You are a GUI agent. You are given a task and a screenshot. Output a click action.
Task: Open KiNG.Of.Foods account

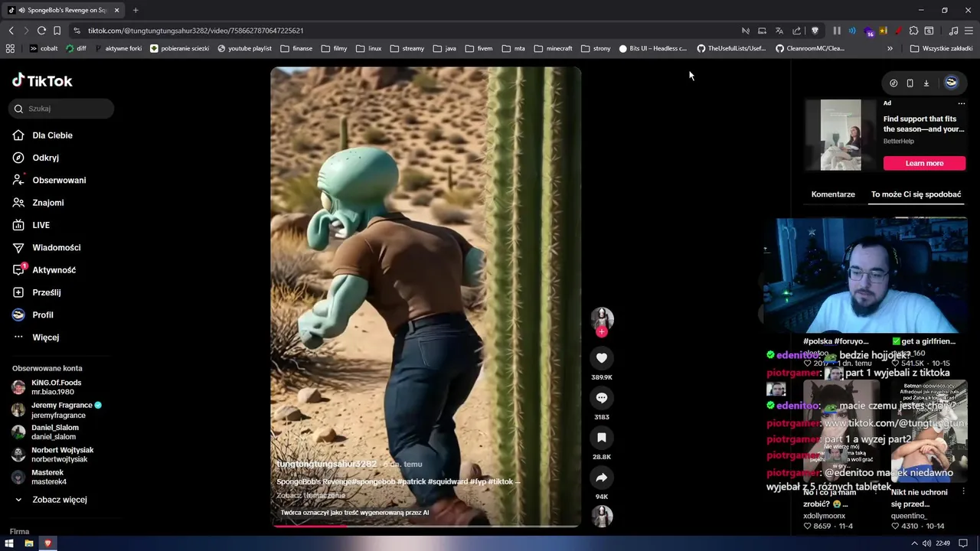(x=56, y=387)
